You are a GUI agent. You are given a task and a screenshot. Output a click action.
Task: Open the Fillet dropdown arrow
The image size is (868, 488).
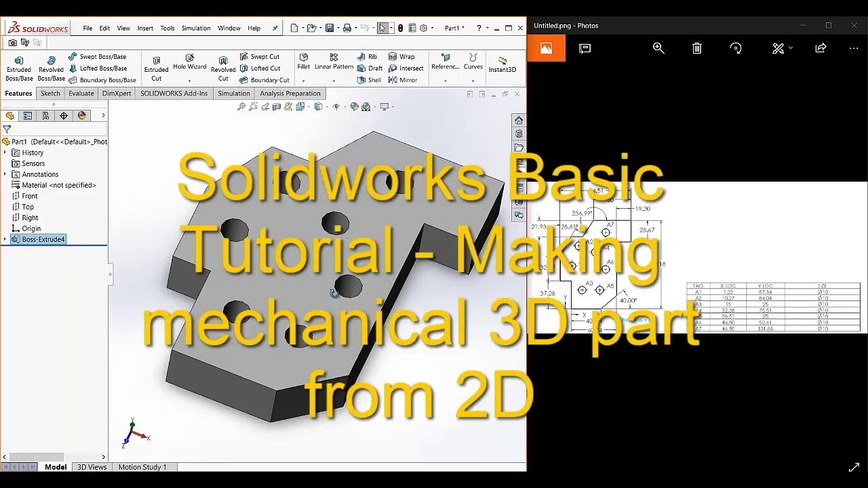click(303, 81)
